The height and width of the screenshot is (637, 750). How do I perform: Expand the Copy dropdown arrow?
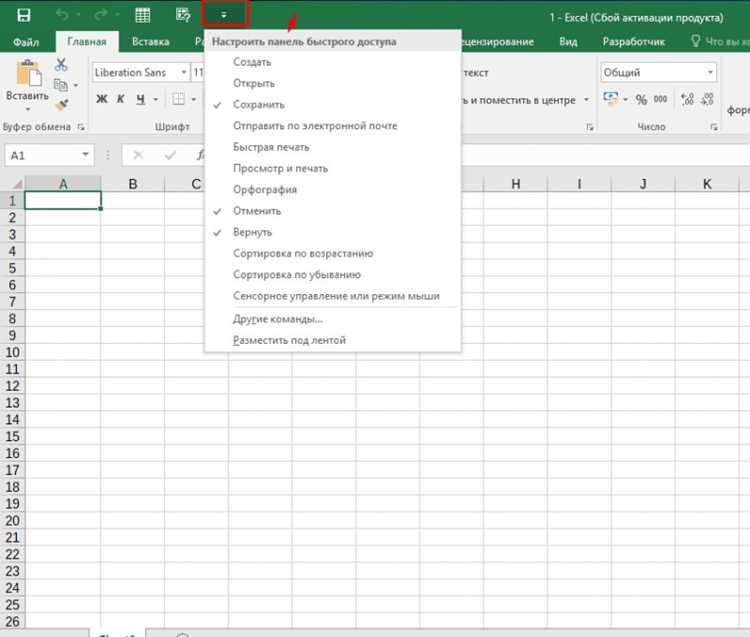pyautogui.click(x=76, y=86)
